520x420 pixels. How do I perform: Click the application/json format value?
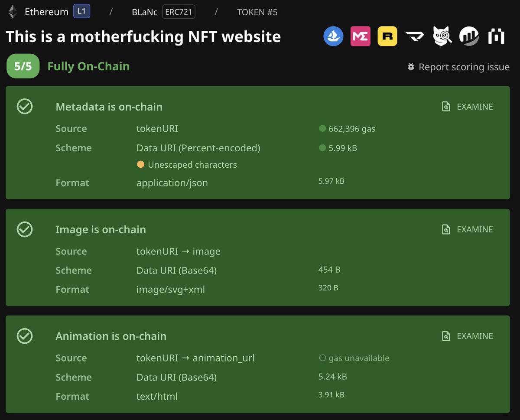click(x=172, y=183)
